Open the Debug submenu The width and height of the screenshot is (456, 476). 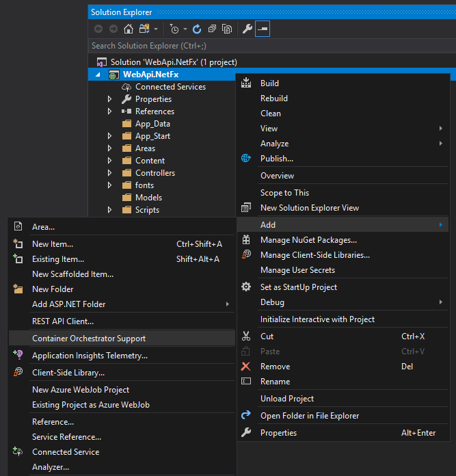click(x=343, y=302)
